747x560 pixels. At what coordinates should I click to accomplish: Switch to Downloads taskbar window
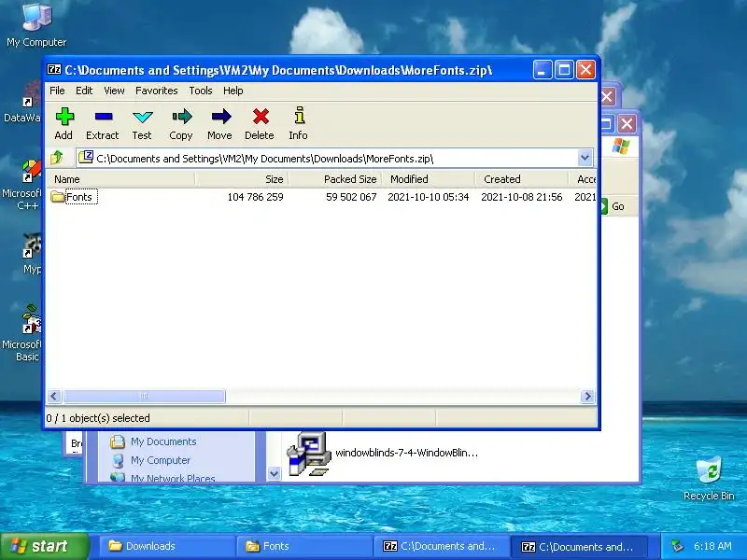(167, 546)
